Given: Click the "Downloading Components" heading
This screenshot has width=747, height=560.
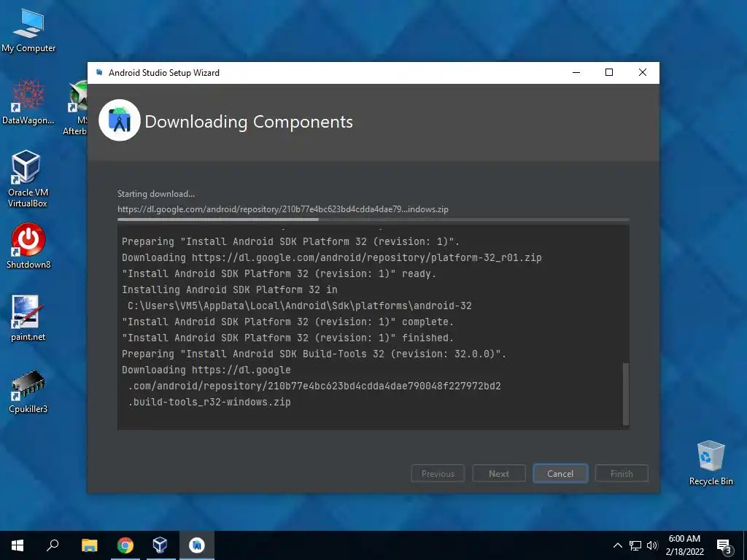Looking at the screenshot, I should click(249, 122).
